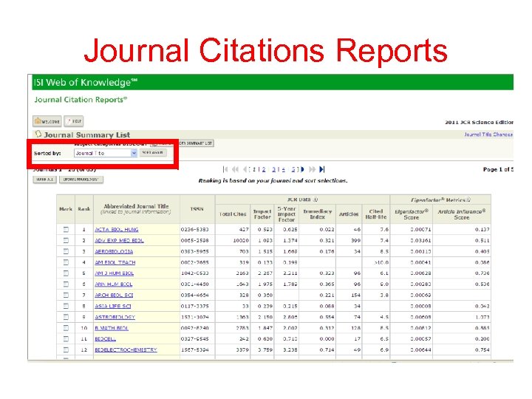
Task: Go to page 5 link
Action: [x=293, y=169]
